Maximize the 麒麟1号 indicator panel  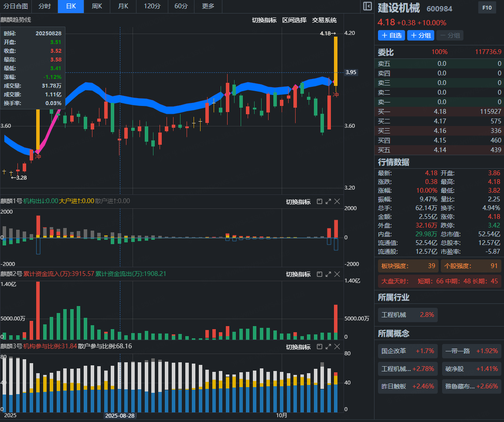click(x=328, y=201)
